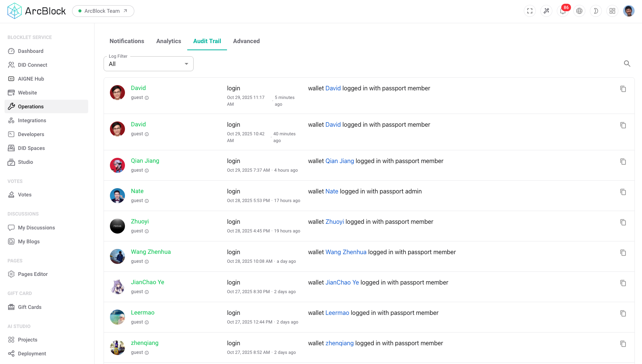Expand the ArcBlock Team selector
Image resolution: width=642 pixels, height=364 pixels.
tap(103, 11)
